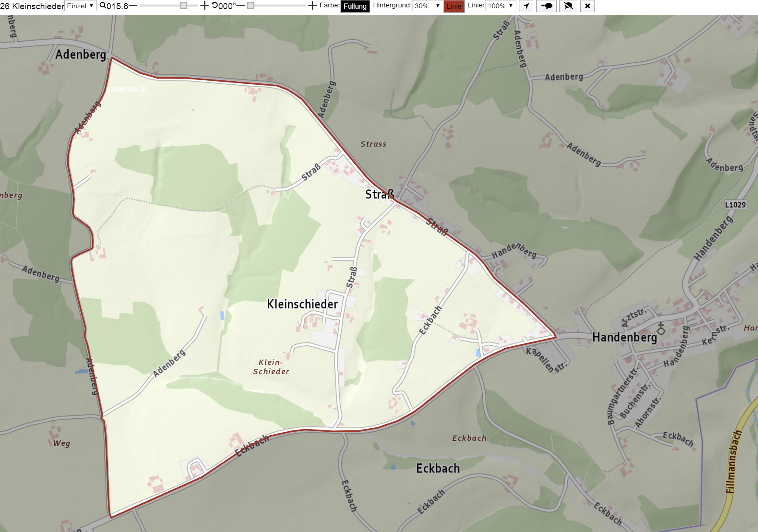This screenshot has height=532, width=758.
Task: Click the rotate arrow icon
Action: 215,5
